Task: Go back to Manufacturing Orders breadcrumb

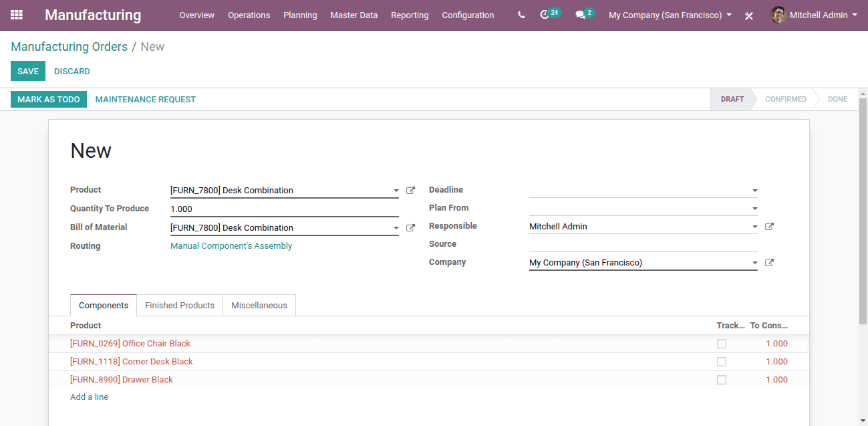Action: tap(69, 47)
